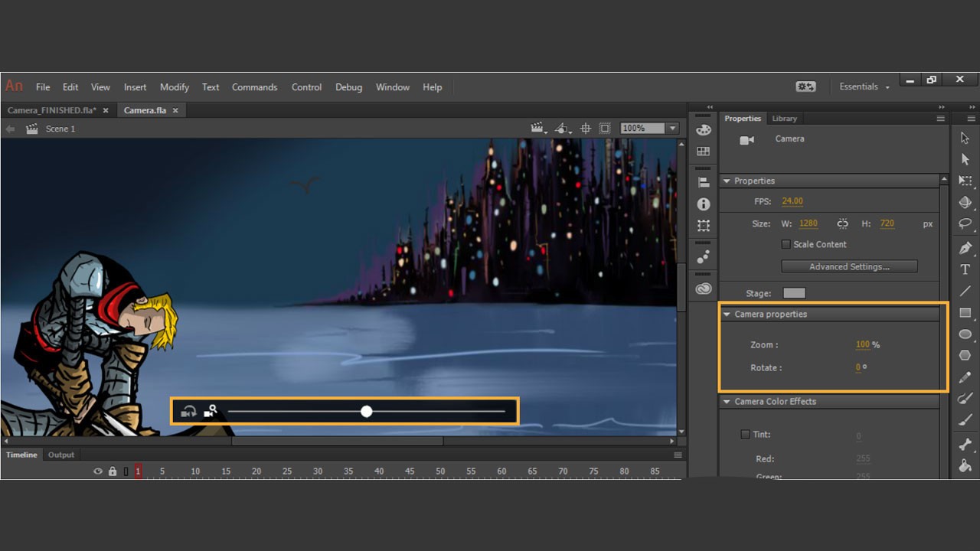The height and width of the screenshot is (551, 980).
Task: Select the 3D Rotation tool
Action: pos(965,203)
